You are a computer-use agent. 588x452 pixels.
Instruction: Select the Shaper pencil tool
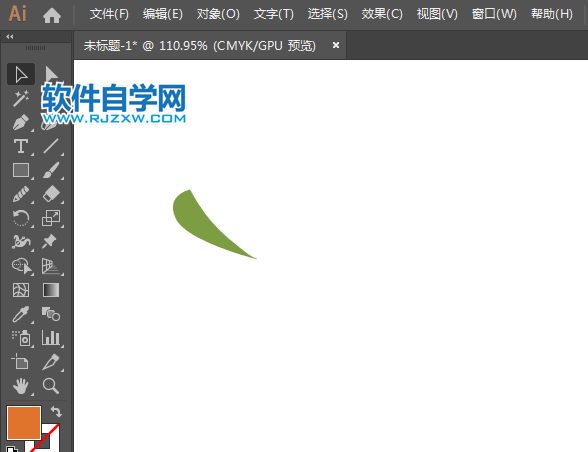click(21, 194)
